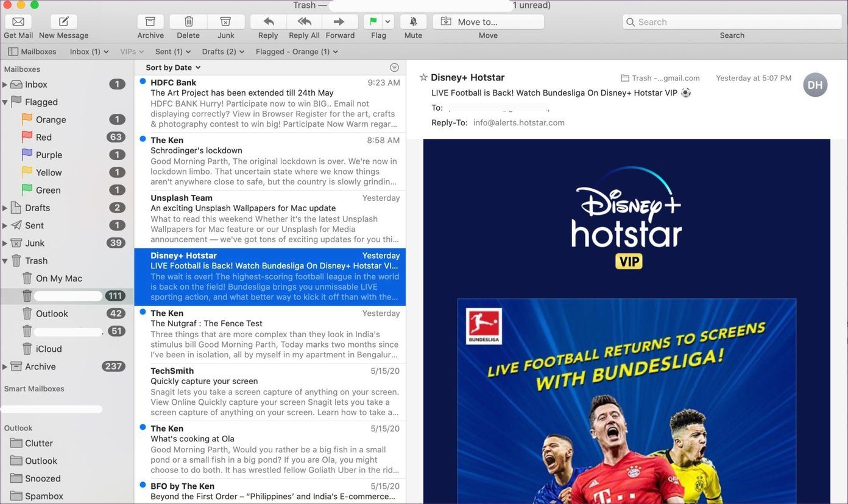Select Flagged - Orange (1) favorites item
This screenshot has width=848, height=504.
[297, 52]
